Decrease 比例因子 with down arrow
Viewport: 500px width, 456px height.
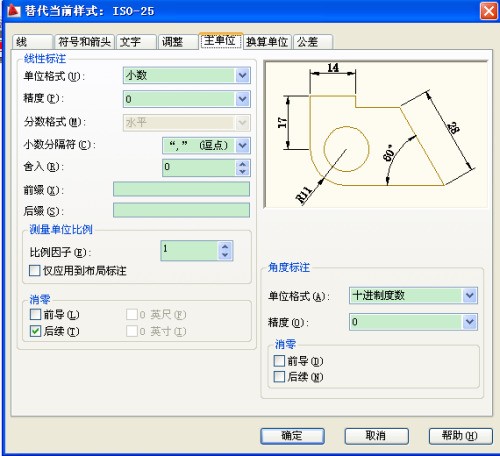tap(225, 255)
